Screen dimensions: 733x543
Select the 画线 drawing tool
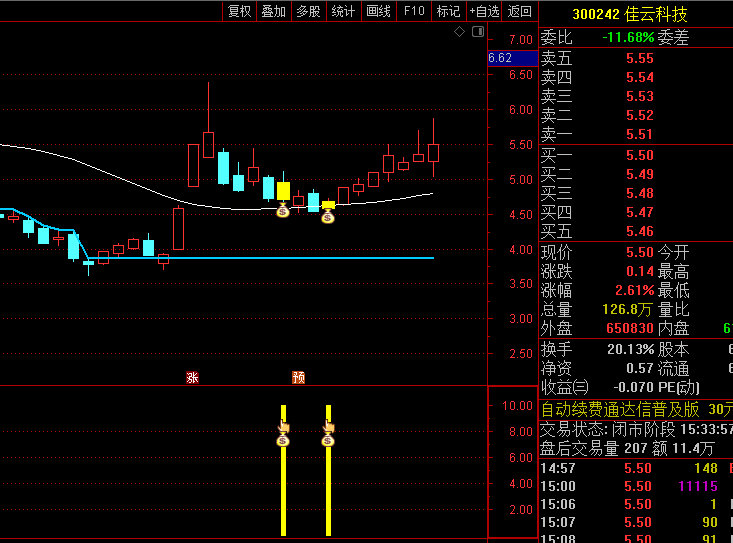tap(378, 11)
